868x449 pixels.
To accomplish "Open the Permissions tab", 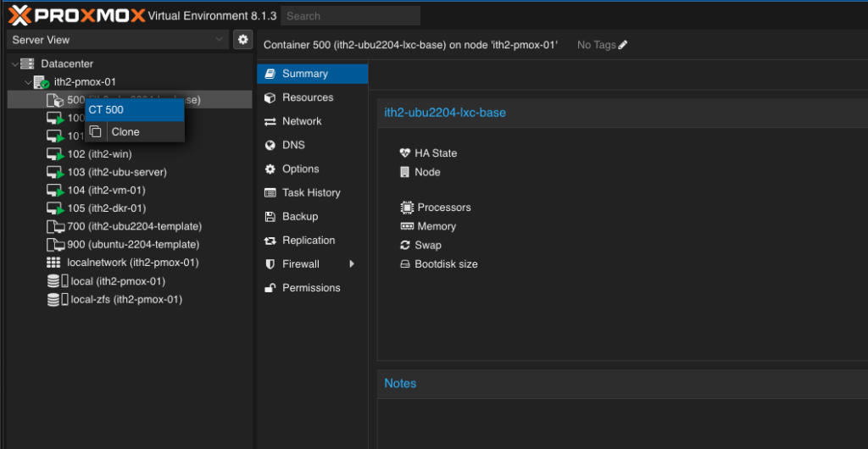I will click(x=313, y=287).
